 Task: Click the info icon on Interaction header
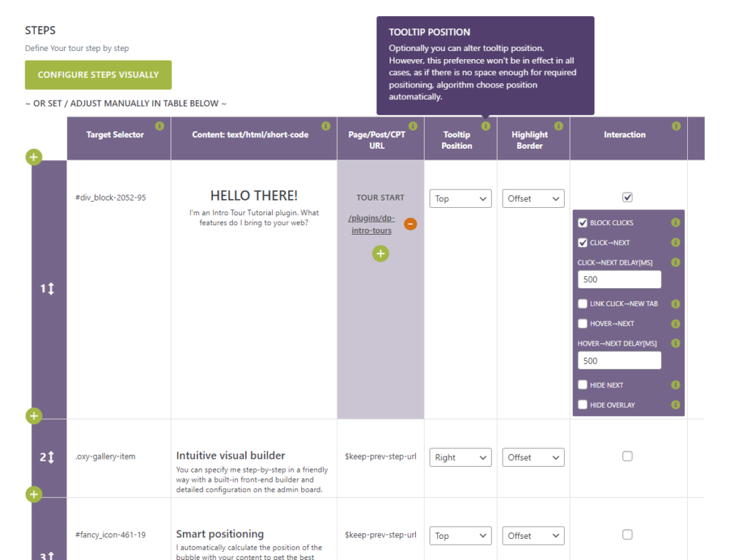(676, 126)
